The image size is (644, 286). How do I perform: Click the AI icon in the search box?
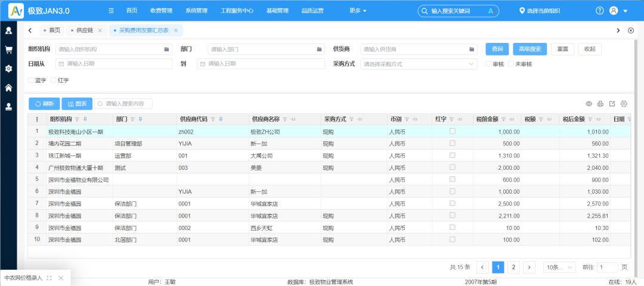[x=490, y=11]
